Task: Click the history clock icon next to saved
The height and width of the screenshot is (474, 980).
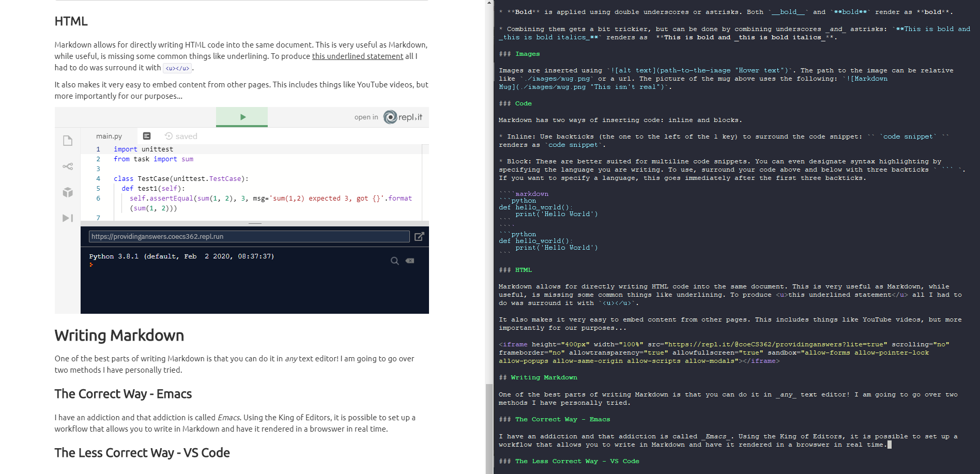Action: (169, 136)
